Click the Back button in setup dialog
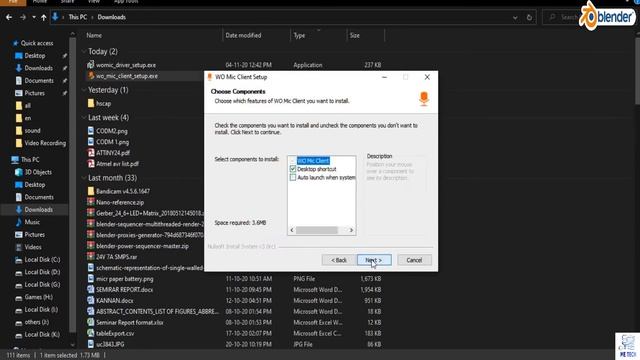Viewport: 640px width, 360px height. (338, 260)
